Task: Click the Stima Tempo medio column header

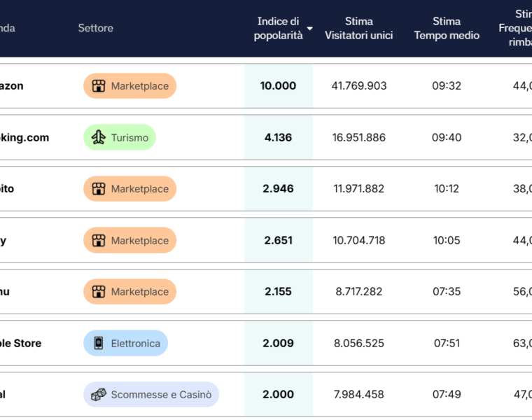Action: point(447,28)
